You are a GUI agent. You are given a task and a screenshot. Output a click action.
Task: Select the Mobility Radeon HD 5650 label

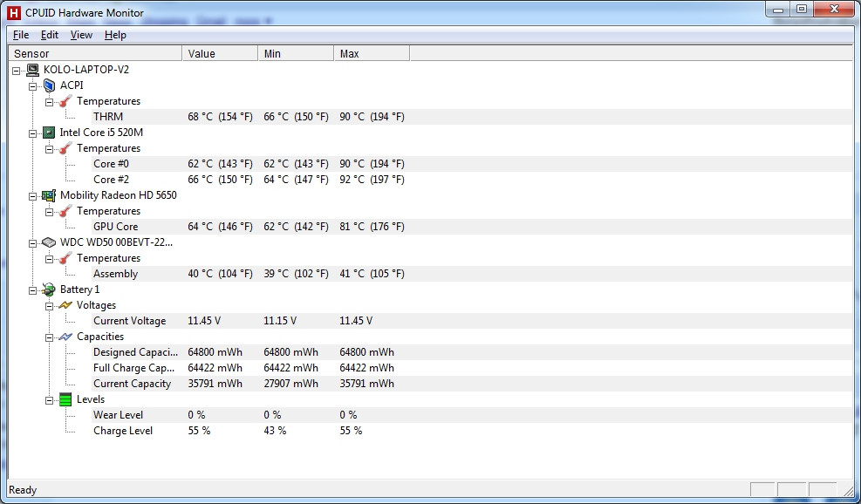tap(119, 195)
